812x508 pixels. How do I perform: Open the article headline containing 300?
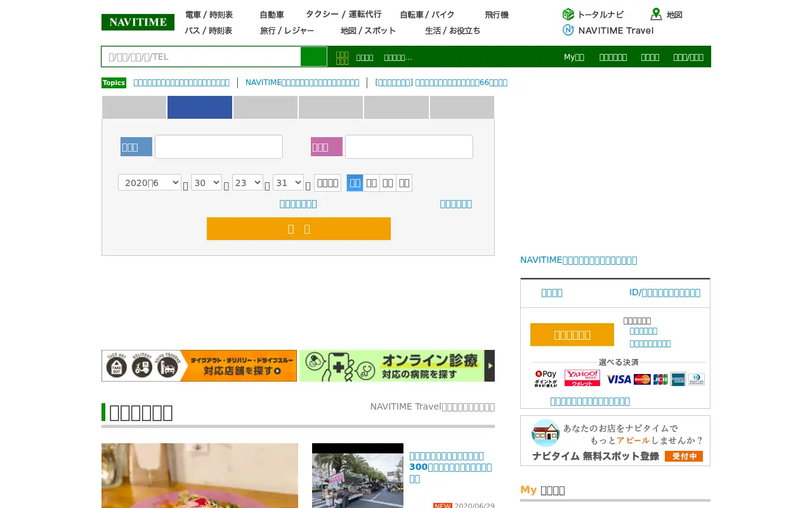tap(450, 467)
